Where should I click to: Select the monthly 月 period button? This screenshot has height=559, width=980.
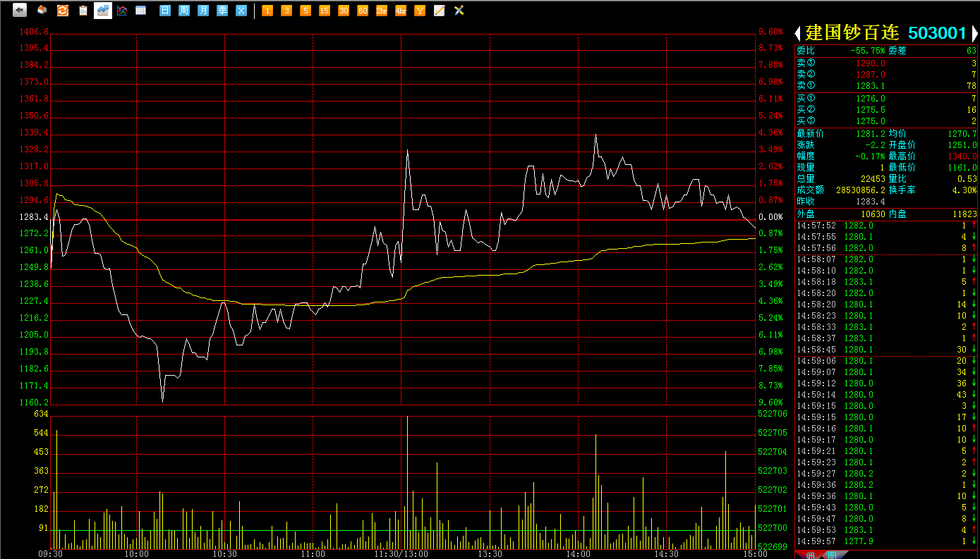point(203,11)
